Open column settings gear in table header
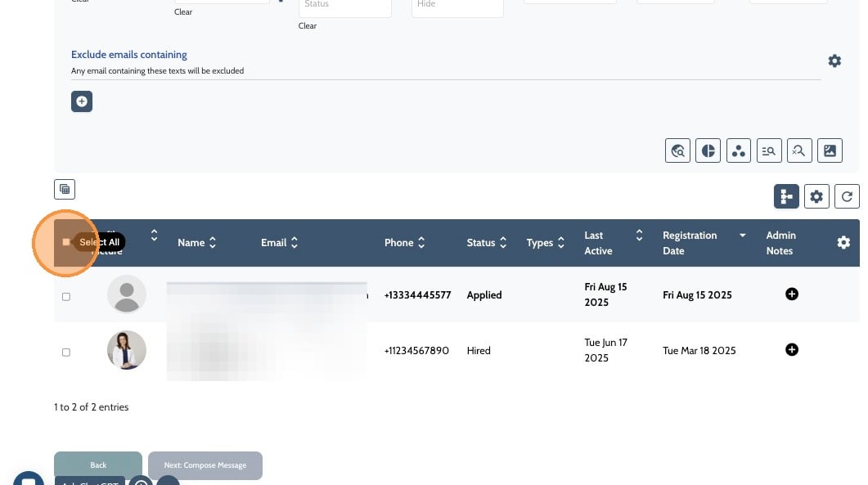This screenshot has height=485, width=868. (x=843, y=242)
